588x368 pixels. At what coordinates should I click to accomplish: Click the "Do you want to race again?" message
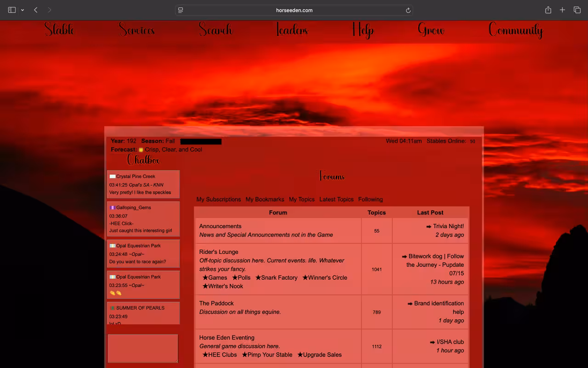pyautogui.click(x=138, y=262)
